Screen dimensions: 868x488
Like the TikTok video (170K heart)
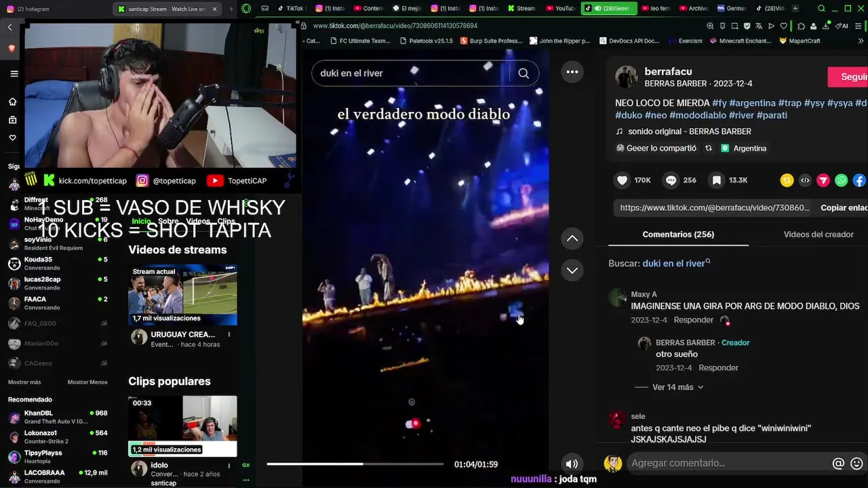pos(623,180)
